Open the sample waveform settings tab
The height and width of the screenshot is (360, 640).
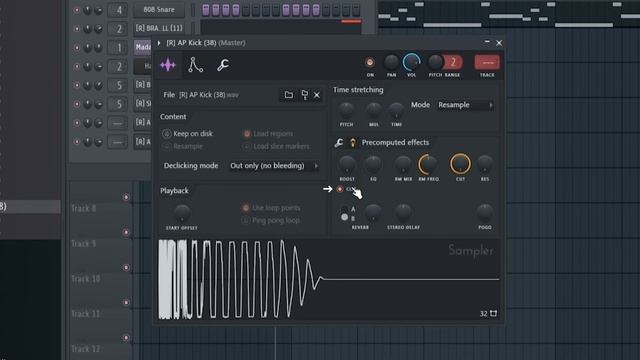[x=168, y=65]
